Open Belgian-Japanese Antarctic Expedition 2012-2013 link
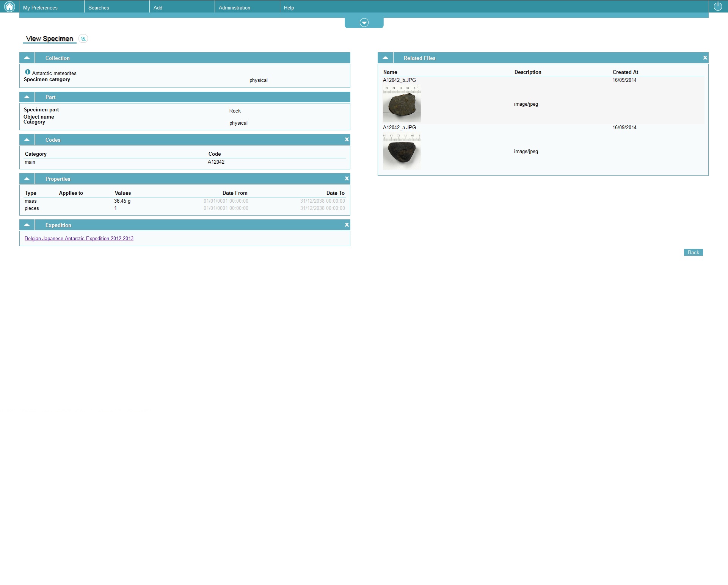This screenshot has width=728, height=585. [79, 239]
